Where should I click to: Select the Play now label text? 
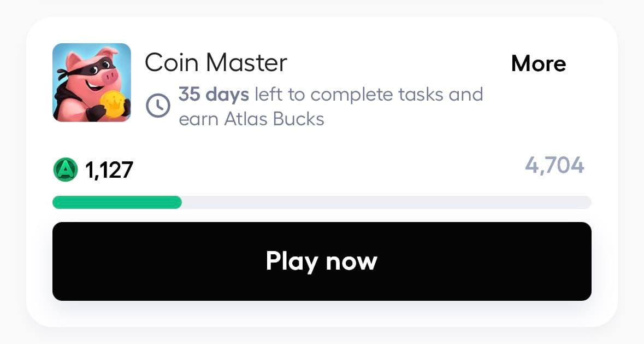click(321, 261)
